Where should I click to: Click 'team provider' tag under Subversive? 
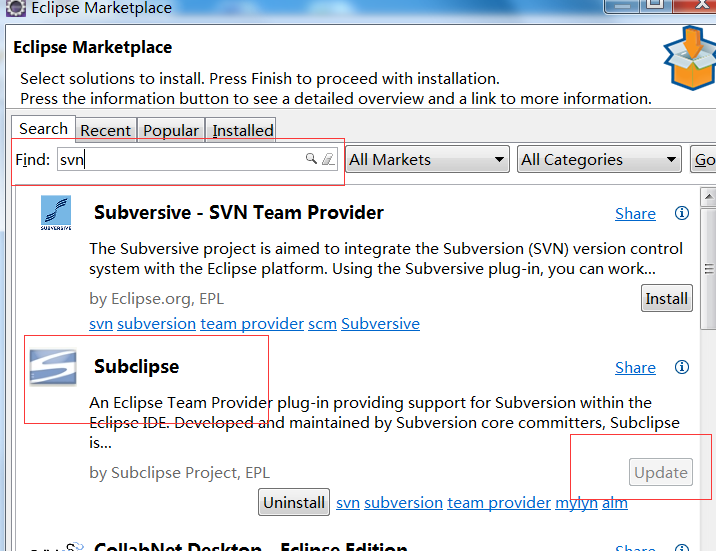(252, 324)
